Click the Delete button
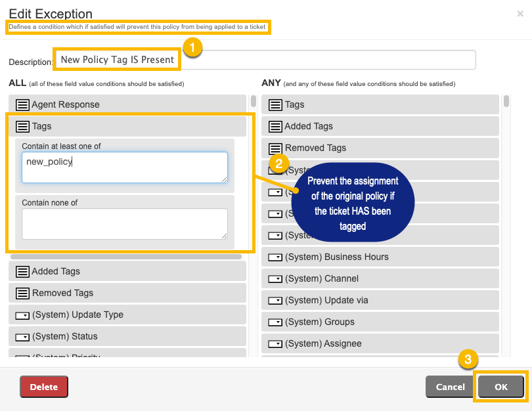The height and width of the screenshot is (411, 532). (44, 387)
